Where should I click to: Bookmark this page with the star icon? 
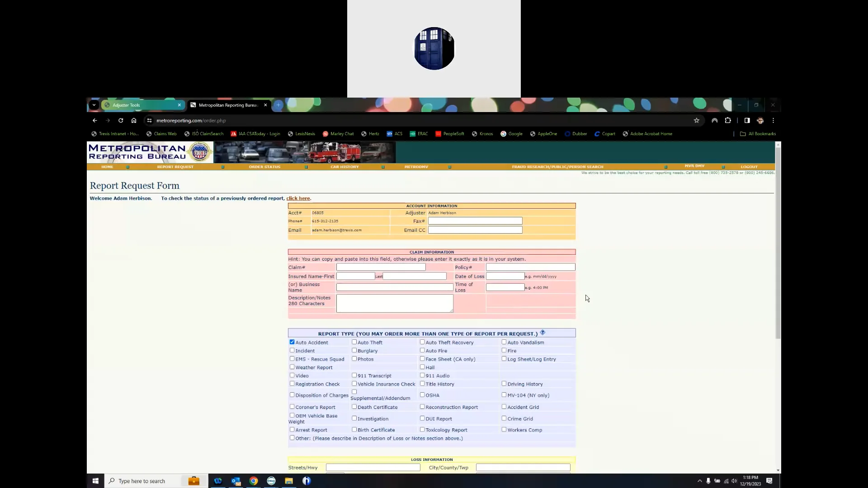tap(696, 121)
